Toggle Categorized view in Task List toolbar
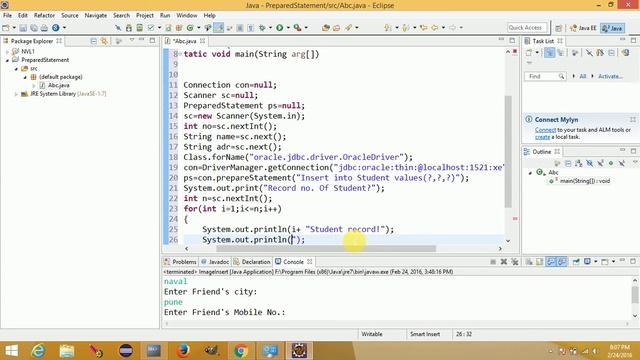The width and height of the screenshot is (640, 360). click(549, 53)
